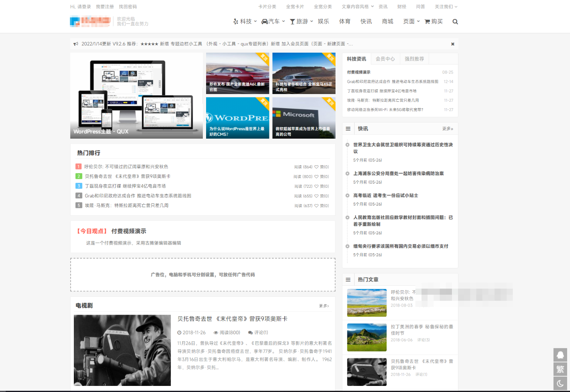Screen dimensions: 570x392
Task: Open the 财经 top menu link
Action: (402, 6)
